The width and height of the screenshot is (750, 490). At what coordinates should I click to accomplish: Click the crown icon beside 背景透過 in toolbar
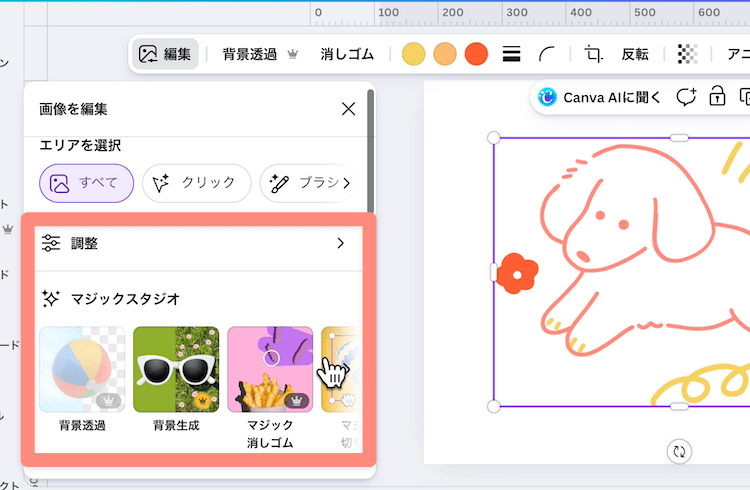coord(293,54)
